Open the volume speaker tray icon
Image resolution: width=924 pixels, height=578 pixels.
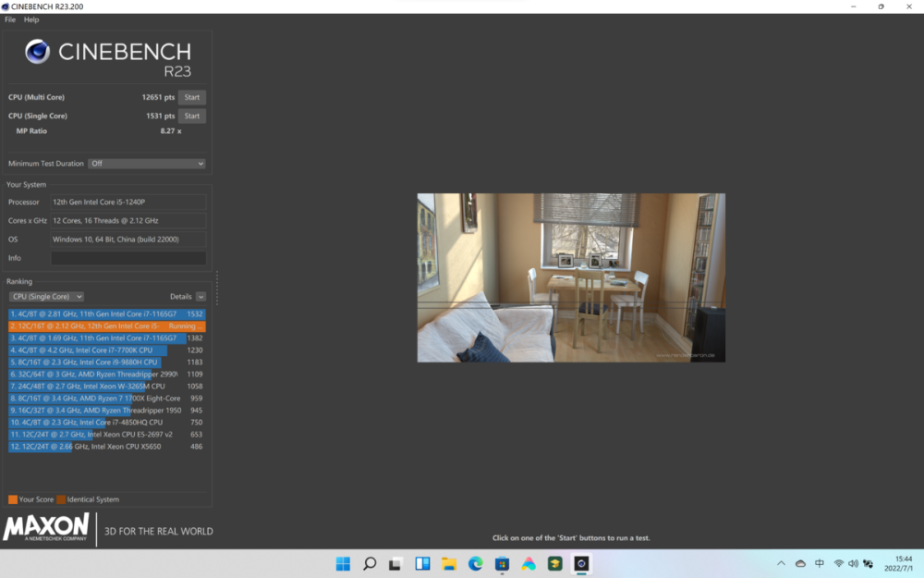coord(853,564)
